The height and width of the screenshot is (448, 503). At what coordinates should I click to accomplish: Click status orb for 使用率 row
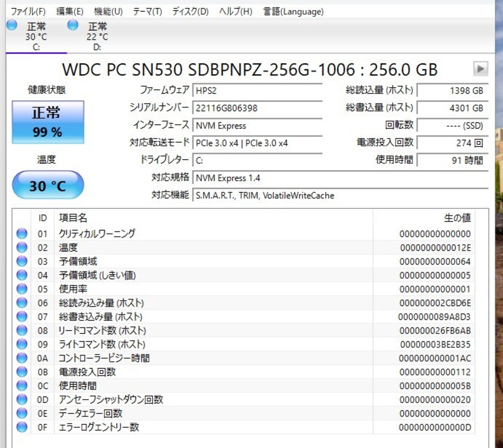(22, 289)
